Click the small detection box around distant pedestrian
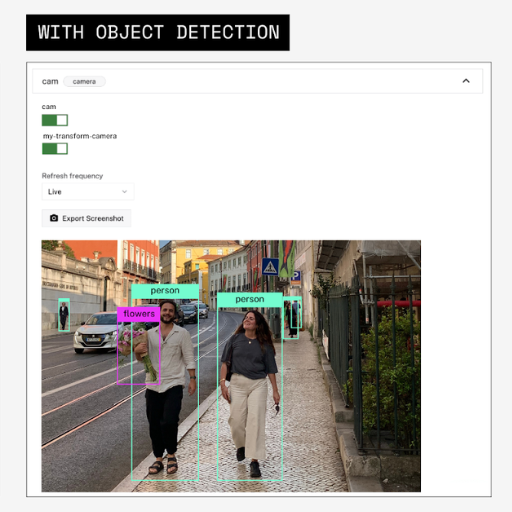Screen dimensions: 512x512 [64, 315]
